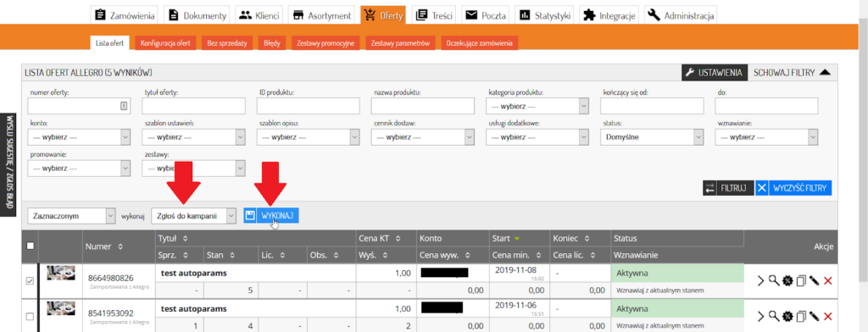Open szablon ustawień dropdown
This screenshot has height=332, width=868.
(x=194, y=136)
